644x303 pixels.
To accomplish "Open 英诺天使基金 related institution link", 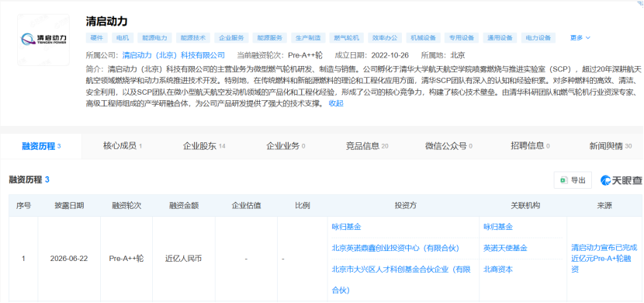I will [x=505, y=248].
